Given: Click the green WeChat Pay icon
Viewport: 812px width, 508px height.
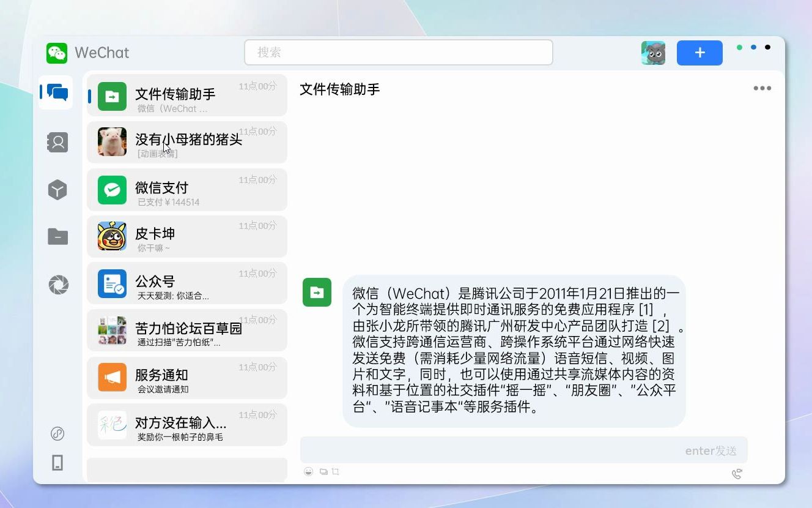Looking at the screenshot, I should pos(112,190).
